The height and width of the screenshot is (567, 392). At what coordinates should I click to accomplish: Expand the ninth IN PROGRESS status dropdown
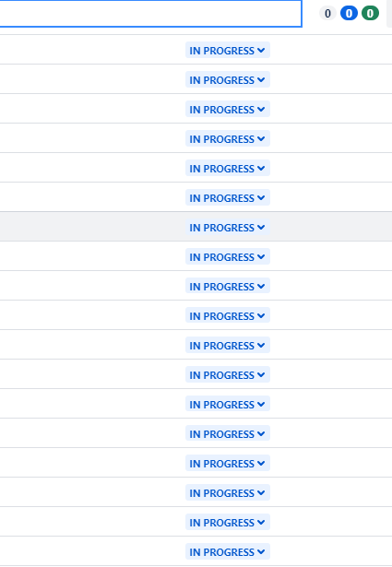tap(228, 287)
